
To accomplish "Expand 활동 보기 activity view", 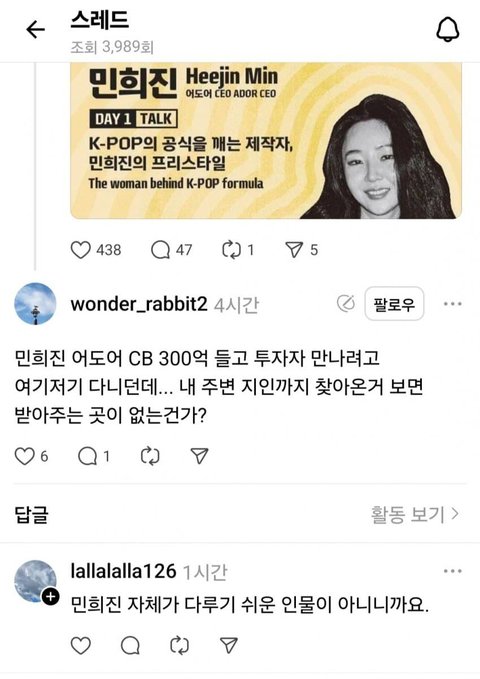I will (415, 514).
